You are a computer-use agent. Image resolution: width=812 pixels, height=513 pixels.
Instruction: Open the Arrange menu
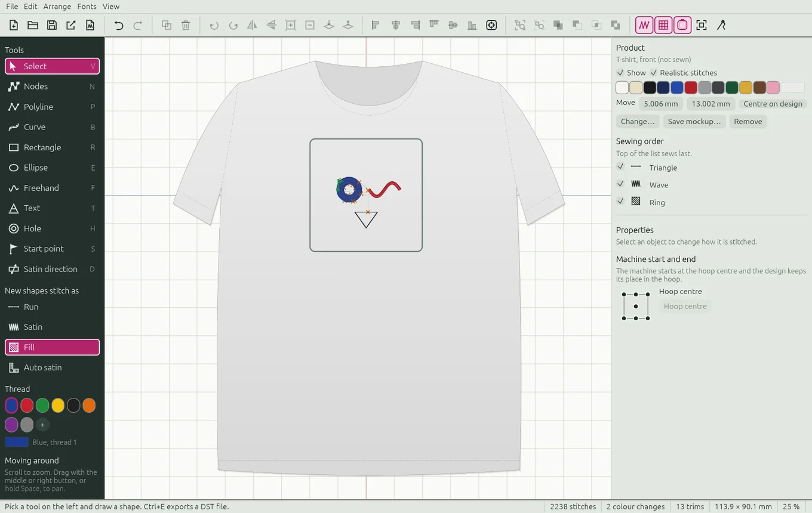[57, 7]
